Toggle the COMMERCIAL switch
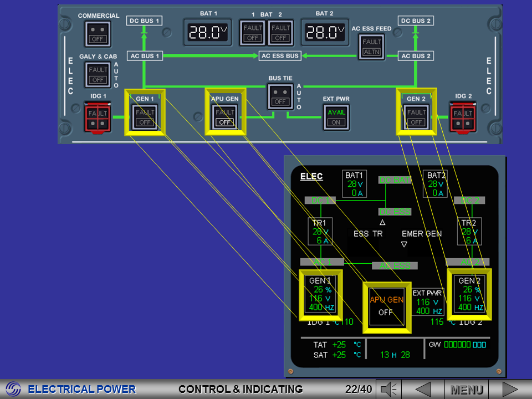This screenshot has height=399, width=532. (x=98, y=35)
